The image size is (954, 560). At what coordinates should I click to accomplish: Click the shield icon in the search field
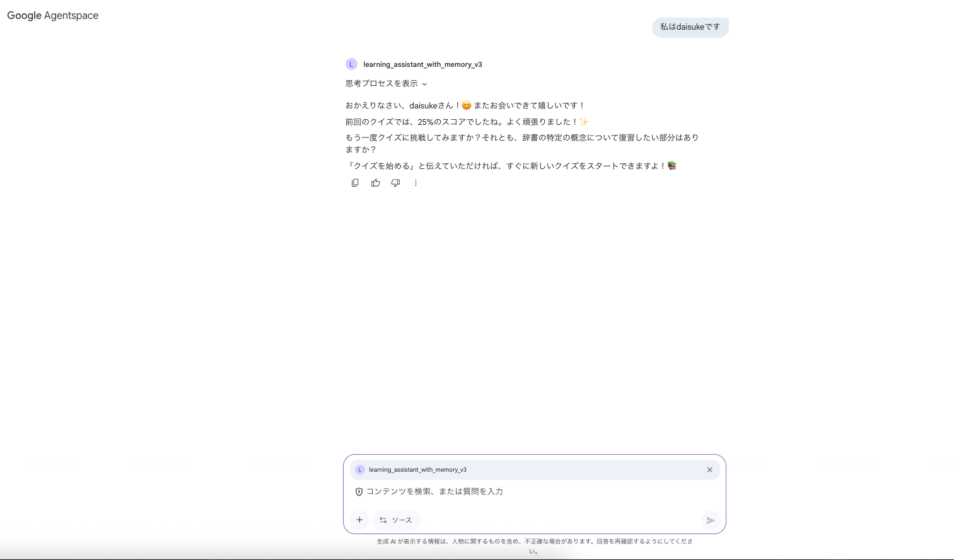(x=359, y=491)
